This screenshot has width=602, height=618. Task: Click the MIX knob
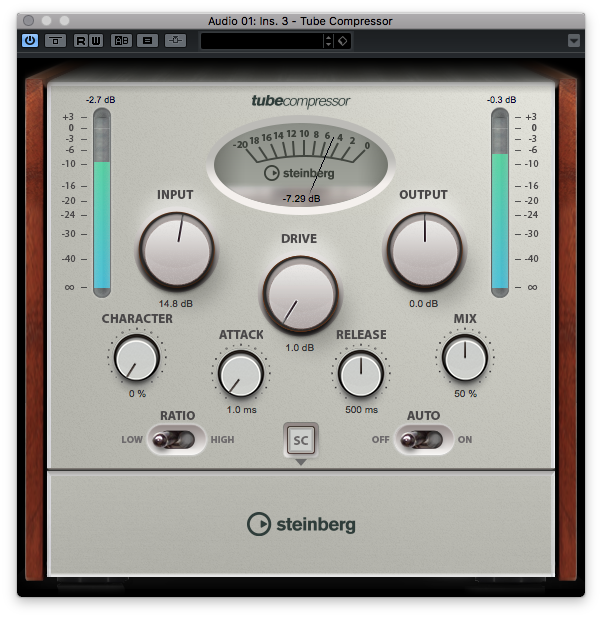pos(465,357)
